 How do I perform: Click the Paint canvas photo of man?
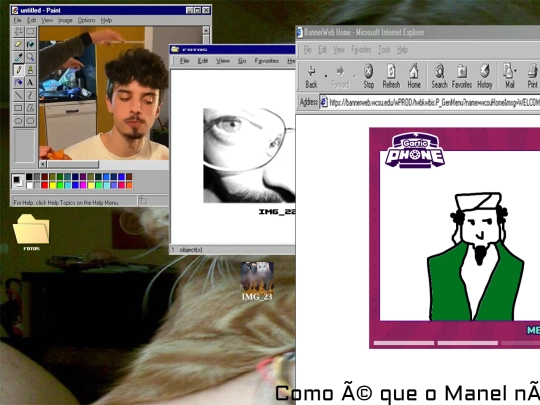[104, 93]
